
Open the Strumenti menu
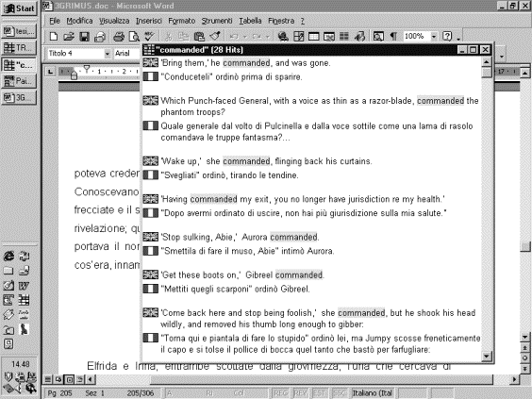(217, 21)
